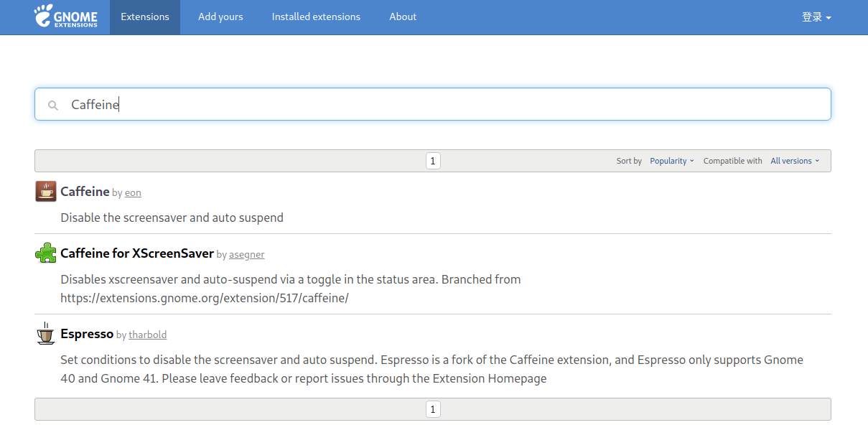Expand the All versions compatibility dropdown
This screenshot has height=425, width=868.
click(794, 161)
